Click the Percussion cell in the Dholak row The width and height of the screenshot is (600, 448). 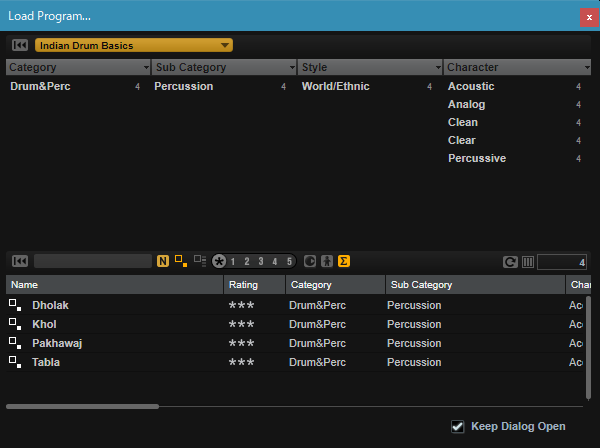414,305
